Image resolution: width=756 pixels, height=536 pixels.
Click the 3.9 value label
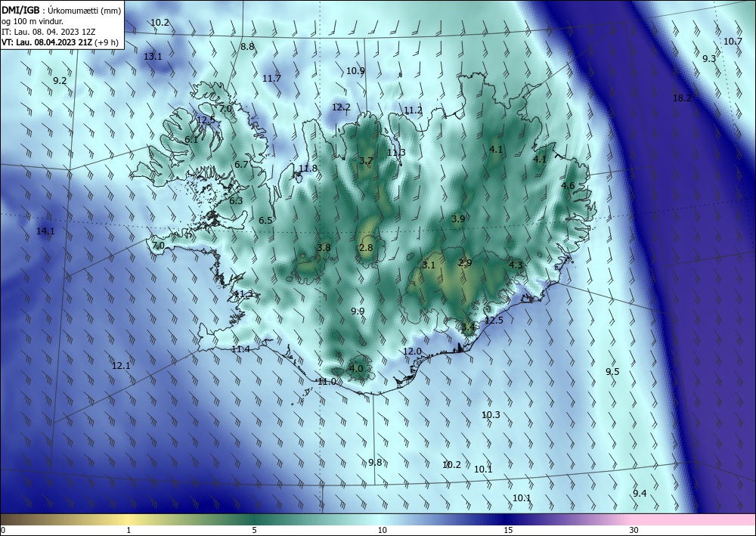pyautogui.click(x=459, y=218)
